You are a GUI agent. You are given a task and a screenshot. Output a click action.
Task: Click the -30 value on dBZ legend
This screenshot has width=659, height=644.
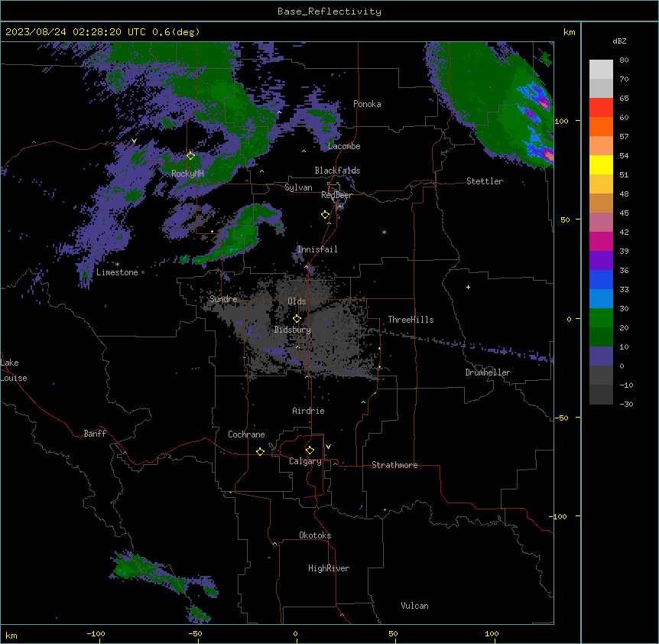626,404
